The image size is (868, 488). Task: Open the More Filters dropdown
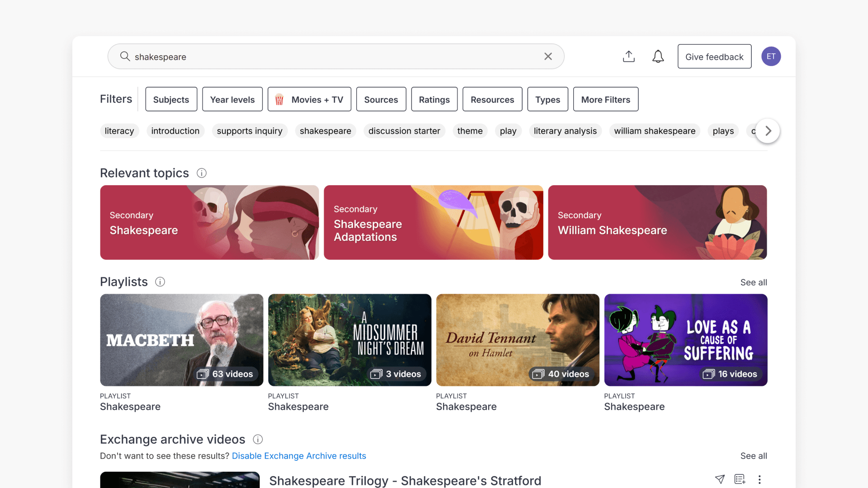coord(605,99)
